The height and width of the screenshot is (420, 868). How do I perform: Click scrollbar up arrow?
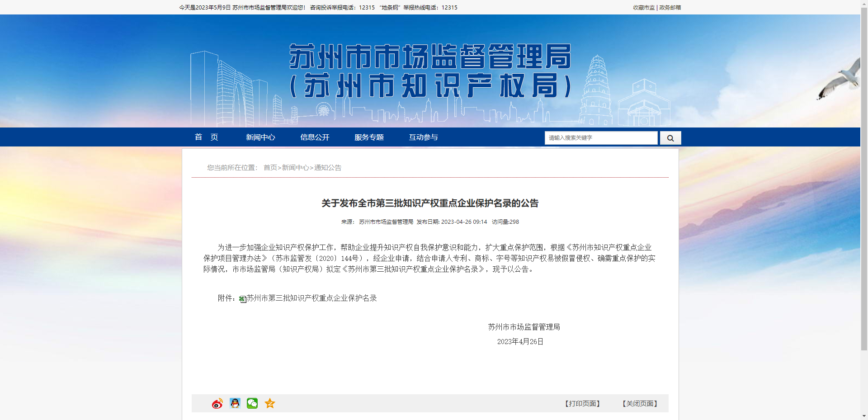pos(864,3)
